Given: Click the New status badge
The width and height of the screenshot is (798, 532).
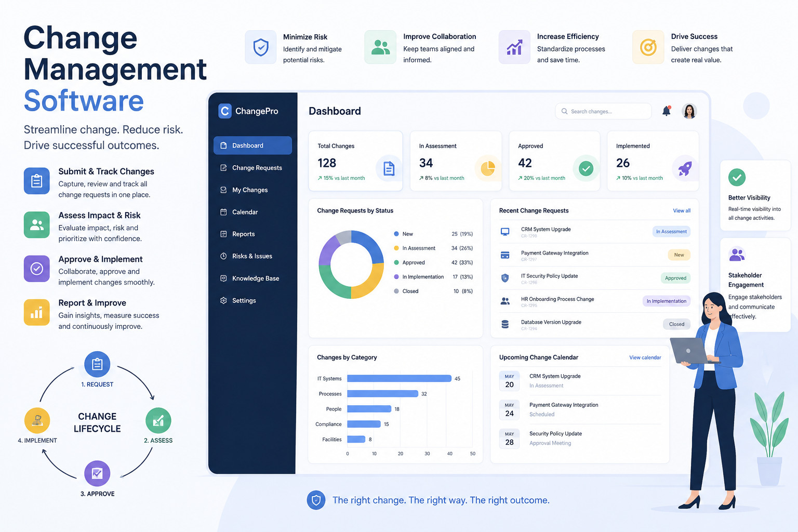Looking at the screenshot, I should (x=679, y=255).
